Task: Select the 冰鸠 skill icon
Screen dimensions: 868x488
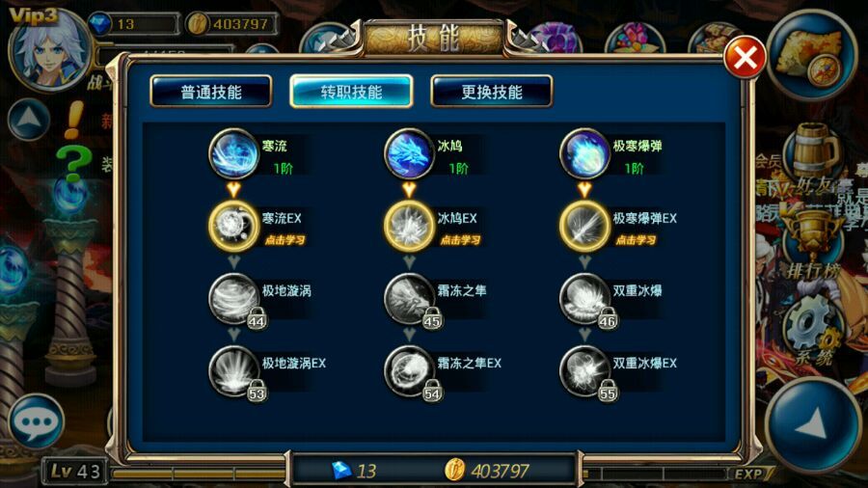Action: tap(409, 153)
